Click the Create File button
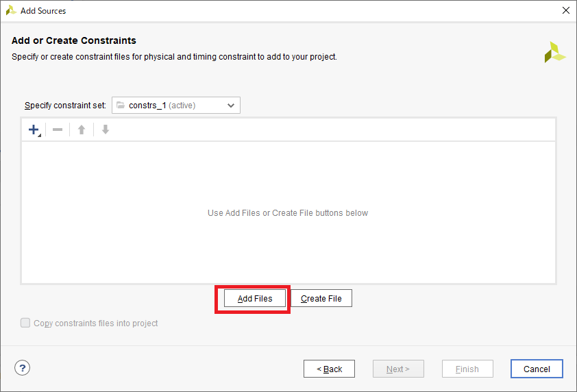This screenshot has height=392, width=577. 321,299
